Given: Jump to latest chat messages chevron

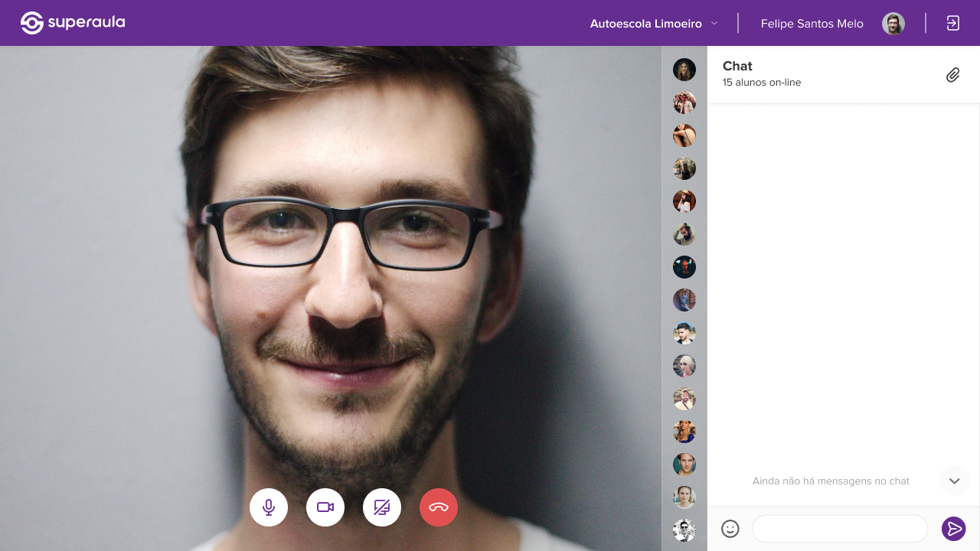Looking at the screenshot, I should [x=955, y=481].
